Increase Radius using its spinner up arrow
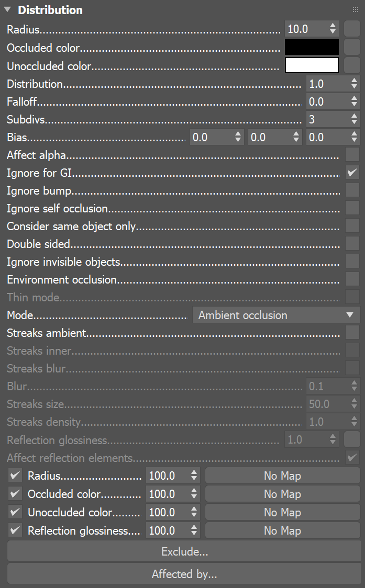This screenshot has width=365, height=588. 333,25
